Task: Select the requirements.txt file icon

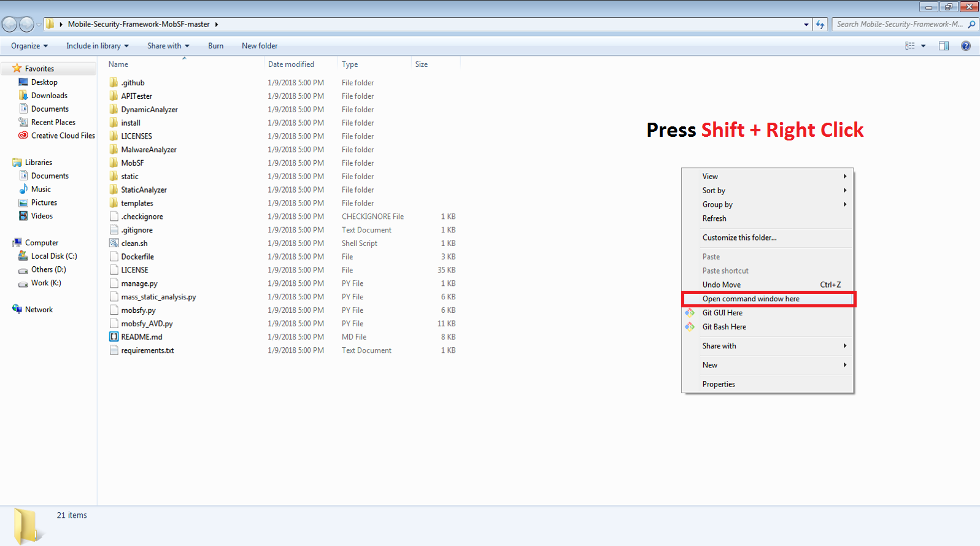Action: point(114,350)
